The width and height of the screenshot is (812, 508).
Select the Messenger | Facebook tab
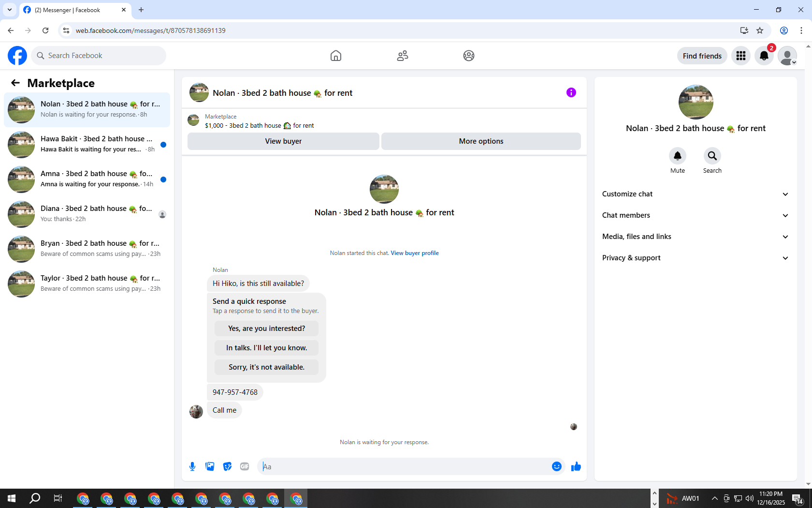[75, 10]
